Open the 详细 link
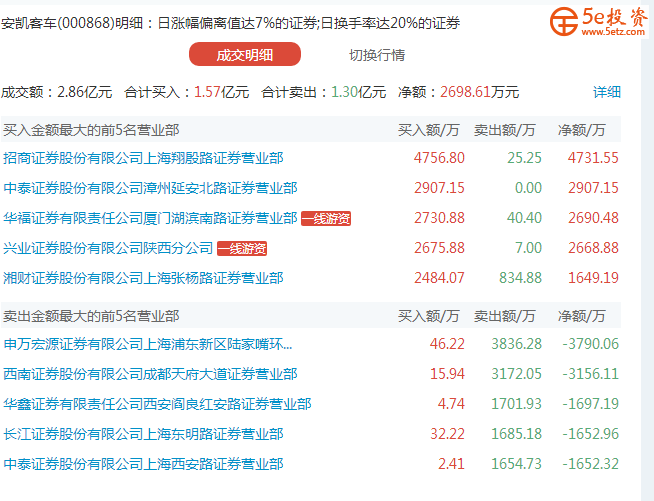Viewport: 654px width, 501px height. click(607, 92)
